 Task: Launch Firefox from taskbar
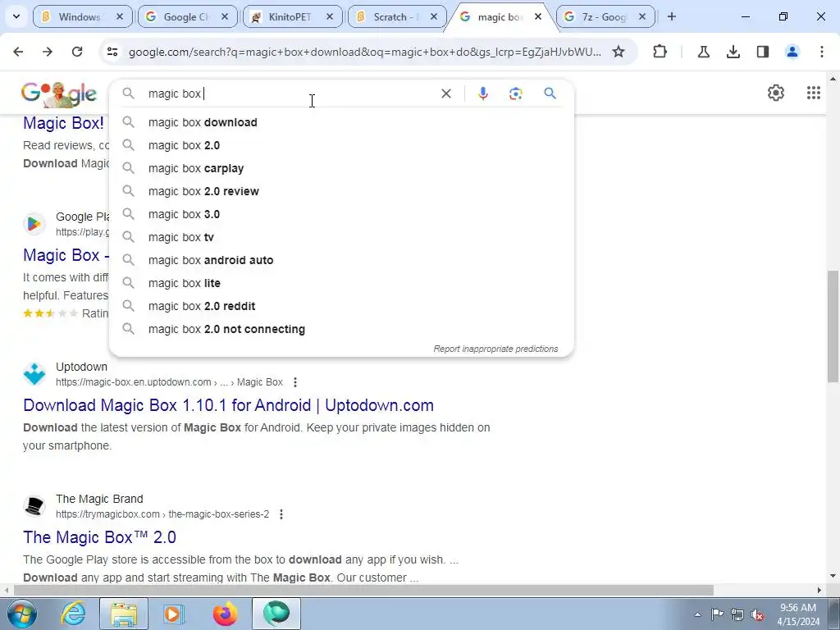pos(225,614)
